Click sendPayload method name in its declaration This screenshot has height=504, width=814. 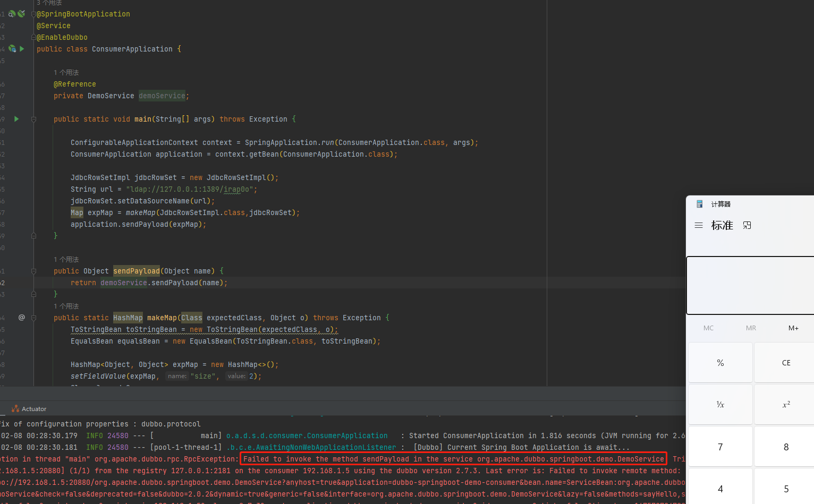(x=137, y=271)
